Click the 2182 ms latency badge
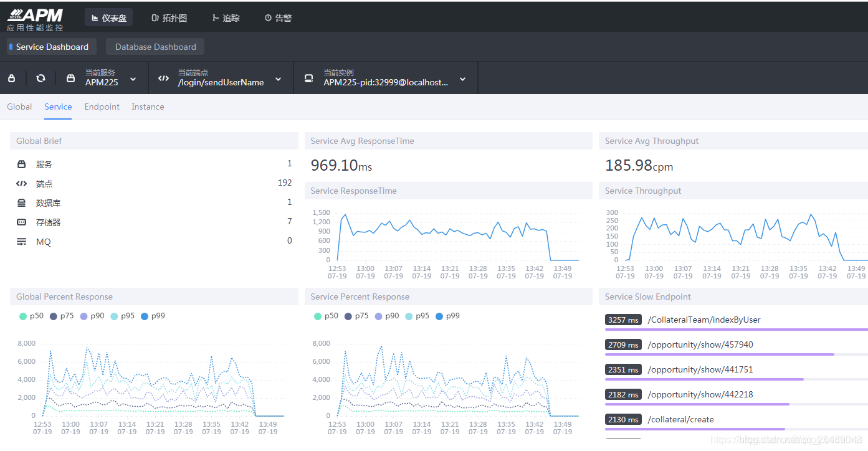This screenshot has width=868, height=451. (623, 394)
